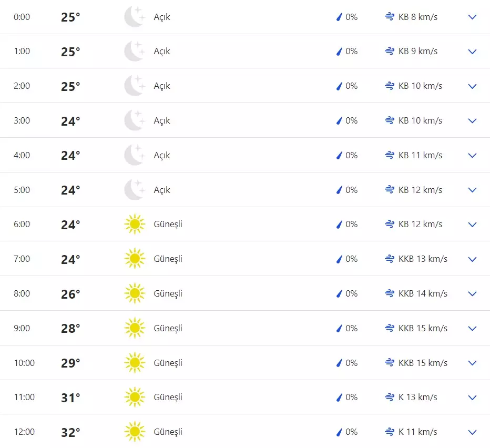Click the moon icon in 0:00 row

pyautogui.click(x=134, y=17)
